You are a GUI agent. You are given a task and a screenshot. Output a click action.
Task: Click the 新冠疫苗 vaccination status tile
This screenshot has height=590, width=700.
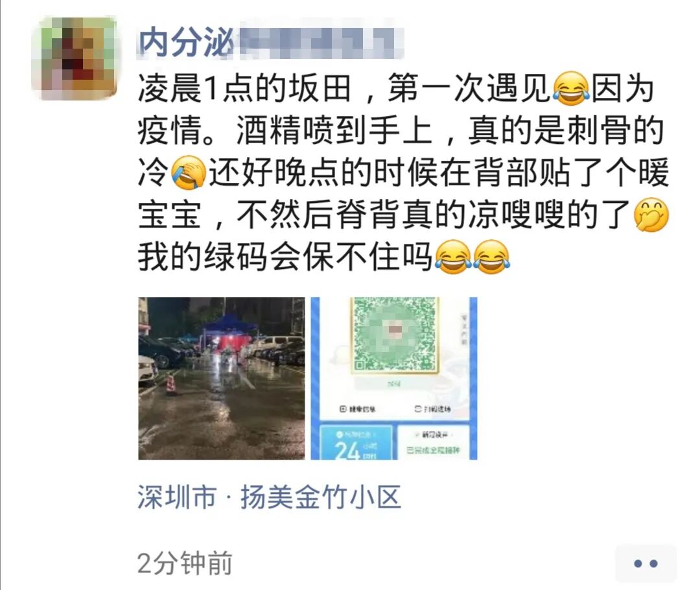pos(433,442)
